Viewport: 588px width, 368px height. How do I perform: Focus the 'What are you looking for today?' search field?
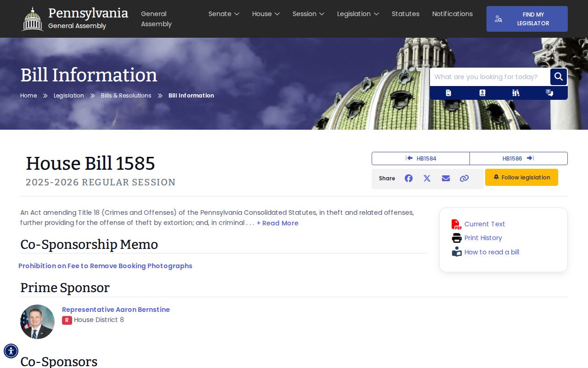490,77
